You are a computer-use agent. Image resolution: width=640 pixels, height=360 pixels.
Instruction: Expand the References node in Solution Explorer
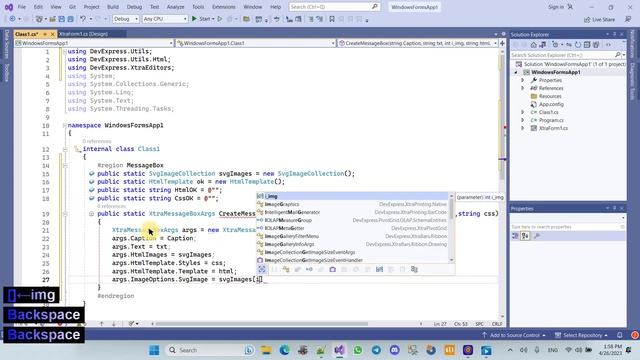(522, 88)
